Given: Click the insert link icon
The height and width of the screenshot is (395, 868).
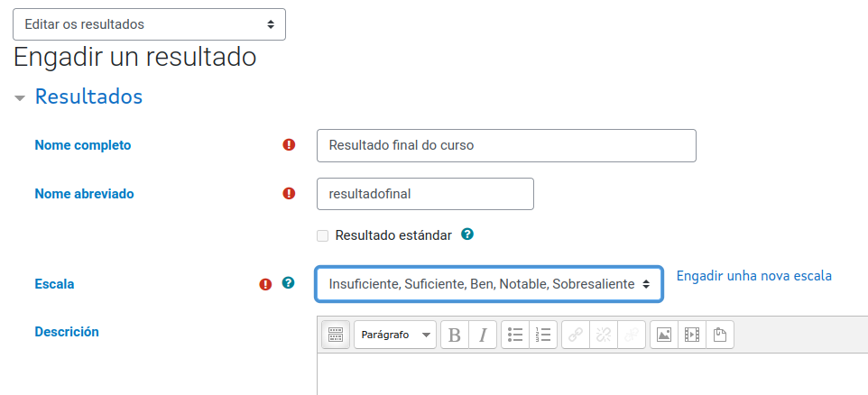Looking at the screenshot, I should [576, 335].
